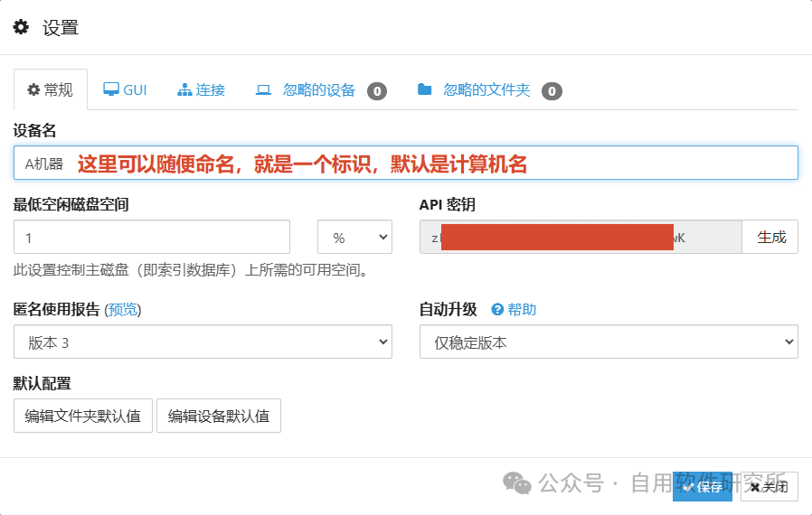Image resolution: width=812 pixels, height=515 pixels.
Task: Save settings with the 保存 button
Action: pyautogui.click(x=703, y=486)
